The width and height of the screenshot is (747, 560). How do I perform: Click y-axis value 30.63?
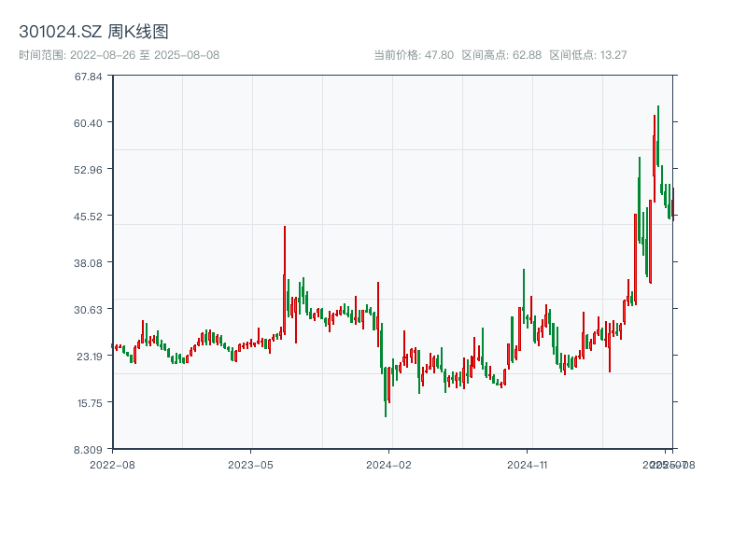point(88,310)
